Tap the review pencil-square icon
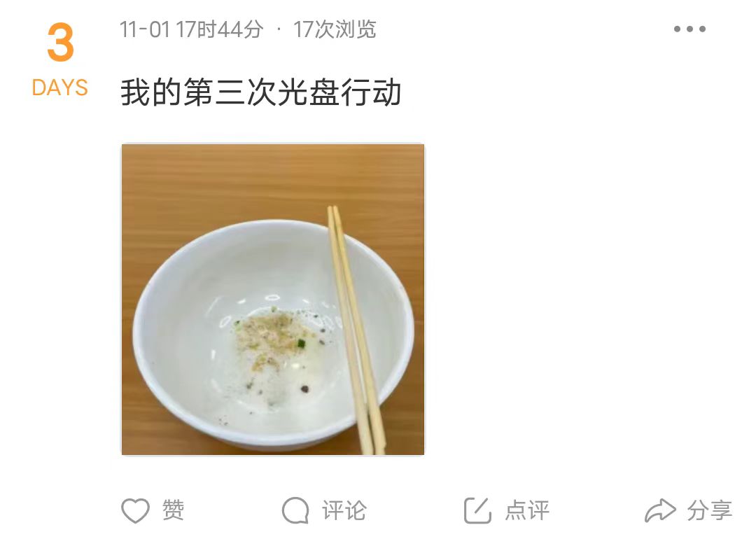This screenshot has width=756, height=539. (x=477, y=510)
